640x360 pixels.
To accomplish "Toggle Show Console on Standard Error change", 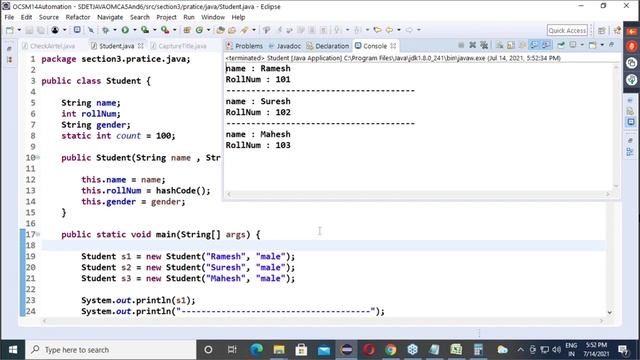I will [x=546, y=45].
